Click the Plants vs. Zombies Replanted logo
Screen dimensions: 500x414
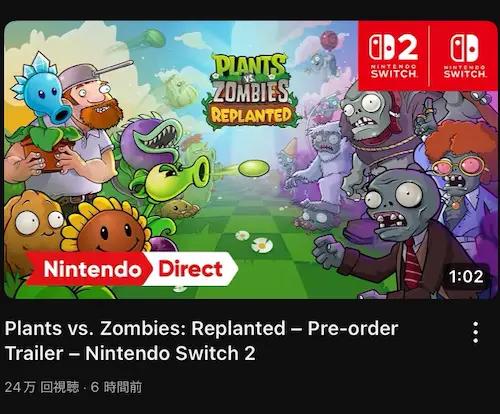point(251,91)
